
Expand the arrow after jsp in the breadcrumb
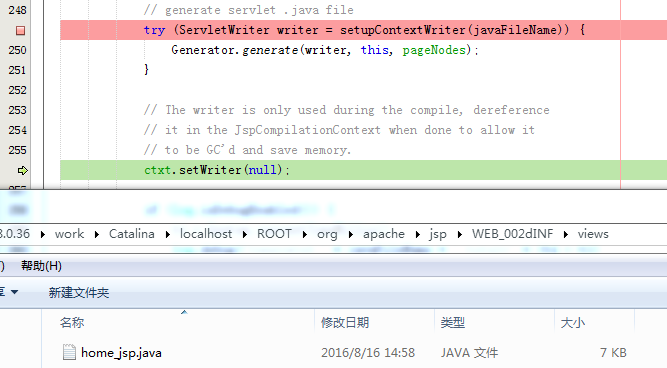click(459, 234)
